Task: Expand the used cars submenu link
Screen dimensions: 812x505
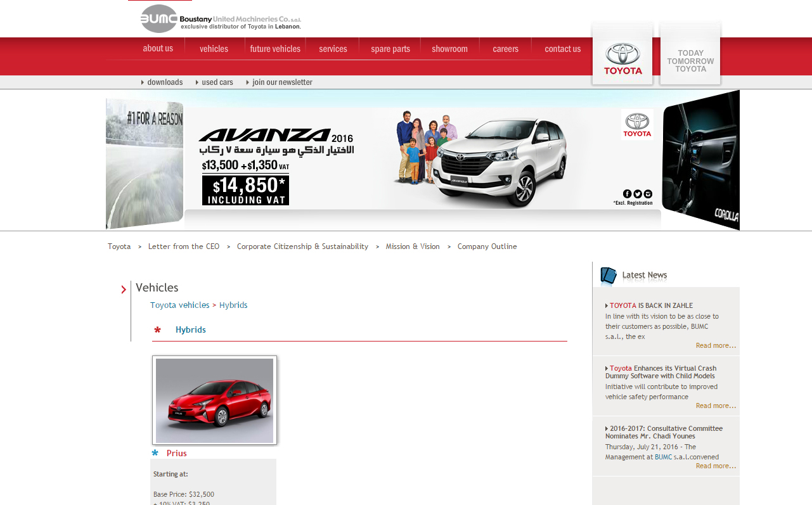Action: click(x=217, y=82)
